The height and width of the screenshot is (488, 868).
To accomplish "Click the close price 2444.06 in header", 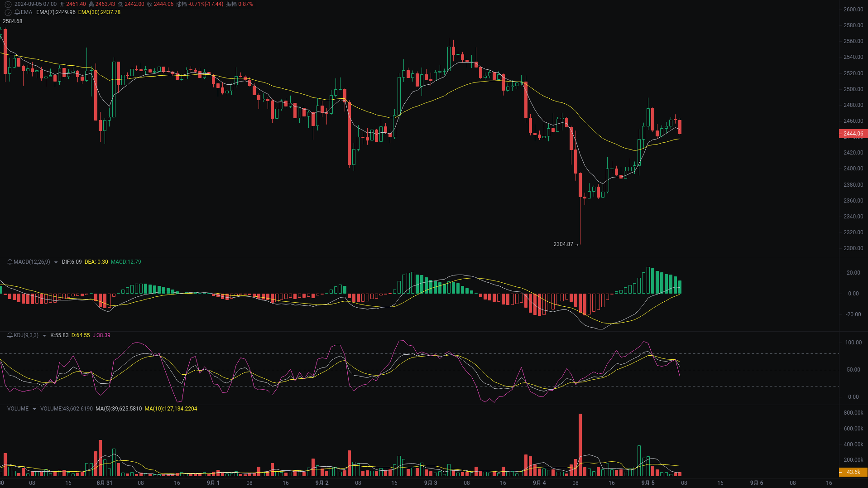I will [163, 4].
